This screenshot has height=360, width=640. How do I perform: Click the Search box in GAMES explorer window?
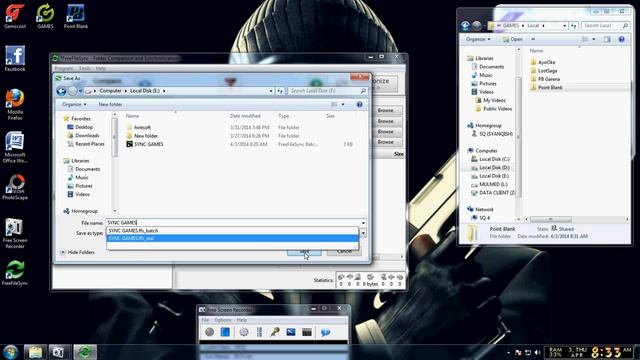(605, 26)
